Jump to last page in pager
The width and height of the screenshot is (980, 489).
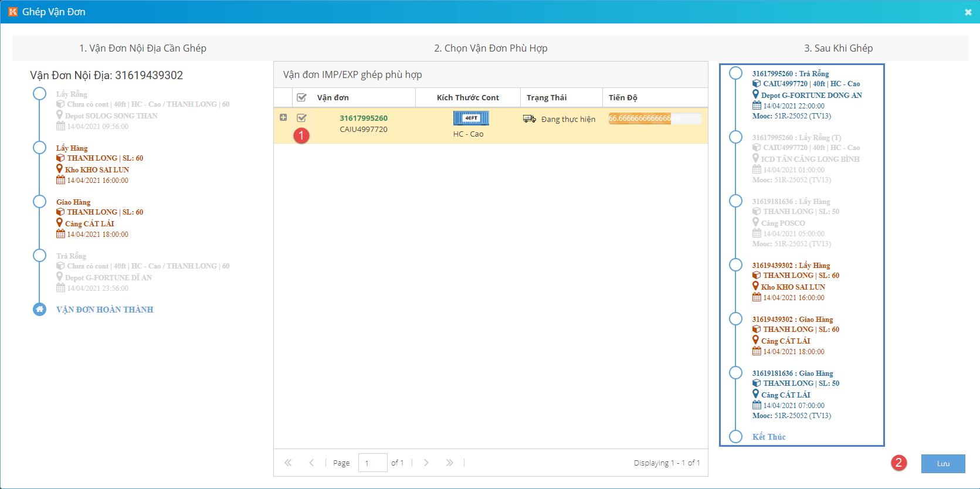[449, 463]
